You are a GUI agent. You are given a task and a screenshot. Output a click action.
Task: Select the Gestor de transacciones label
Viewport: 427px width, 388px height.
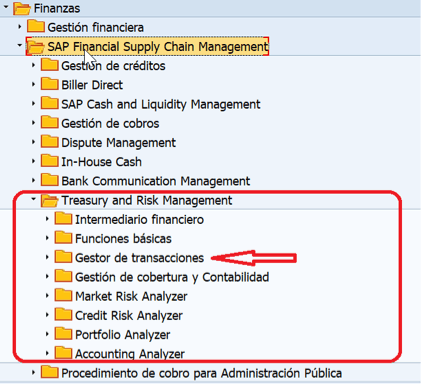[139, 258]
